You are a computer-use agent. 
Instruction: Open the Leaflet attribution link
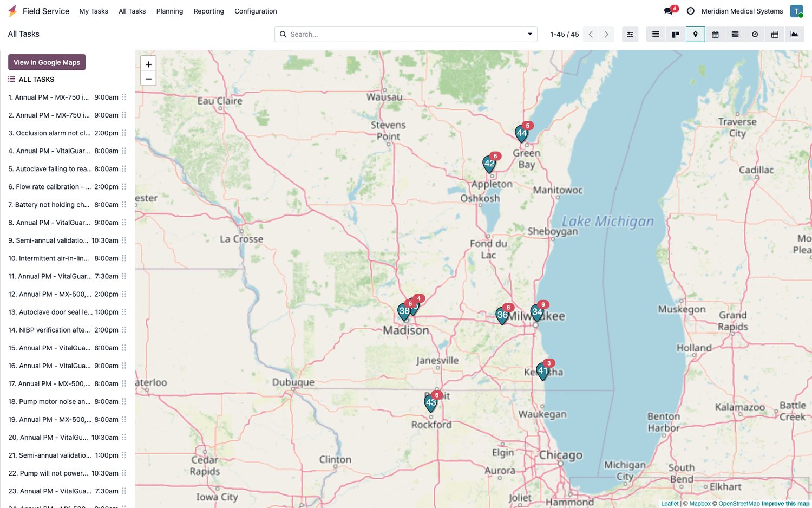click(670, 504)
